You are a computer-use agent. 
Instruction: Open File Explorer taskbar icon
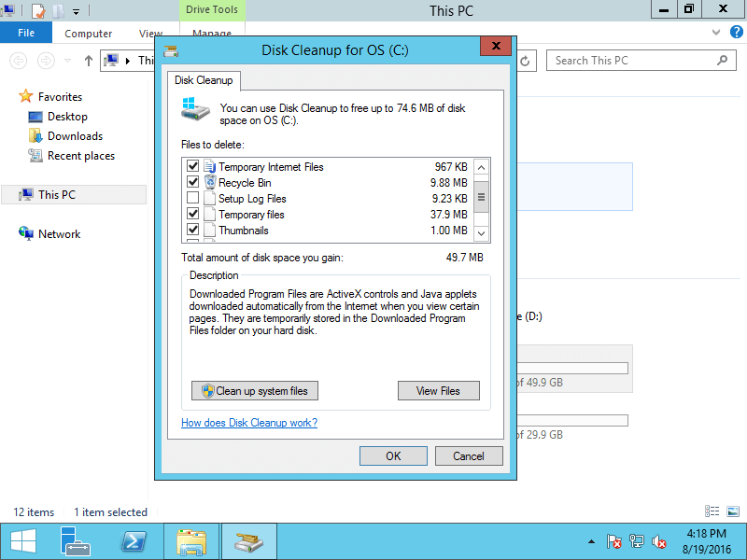(x=191, y=542)
